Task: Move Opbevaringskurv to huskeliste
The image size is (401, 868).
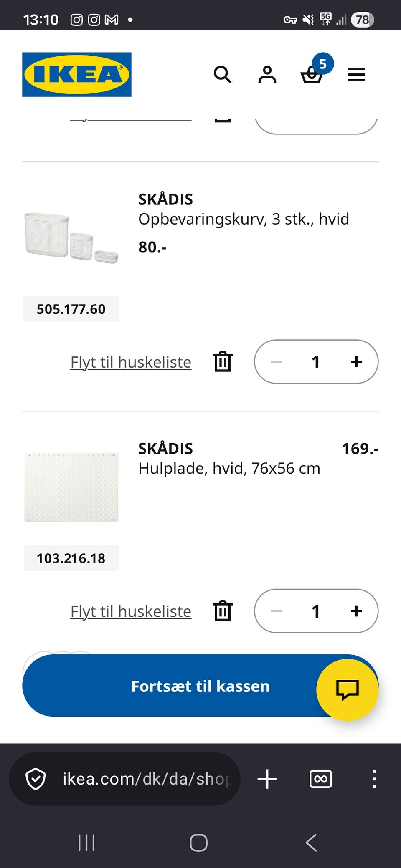Action: pos(131,362)
